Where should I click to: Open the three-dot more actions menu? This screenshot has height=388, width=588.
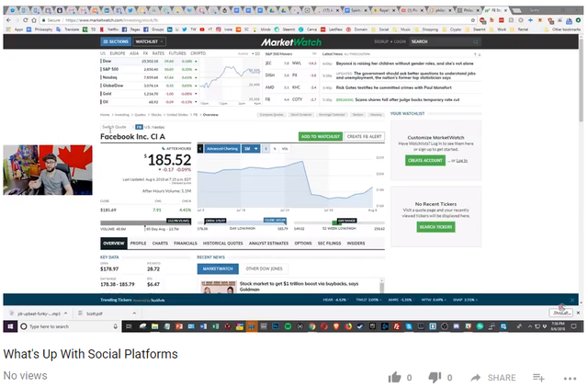570,378
